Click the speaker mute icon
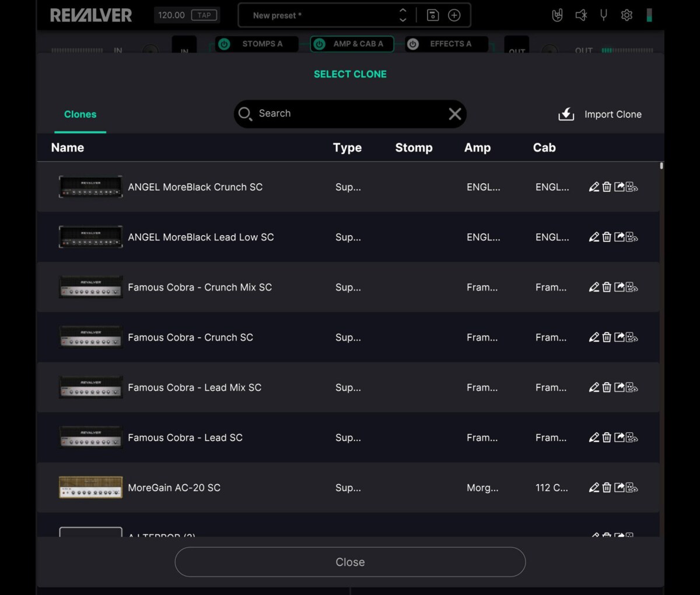Image resolution: width=700 pixels, height=595 pixels. pos(580,15)
